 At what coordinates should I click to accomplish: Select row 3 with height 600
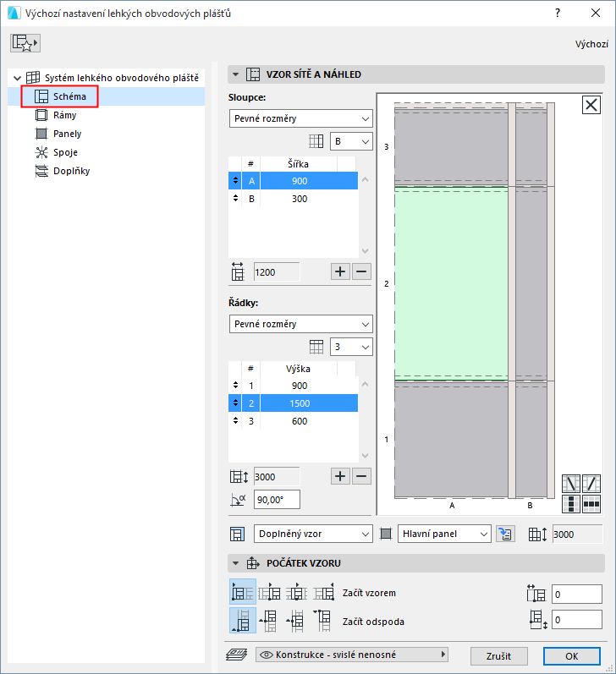pos(293,421)
